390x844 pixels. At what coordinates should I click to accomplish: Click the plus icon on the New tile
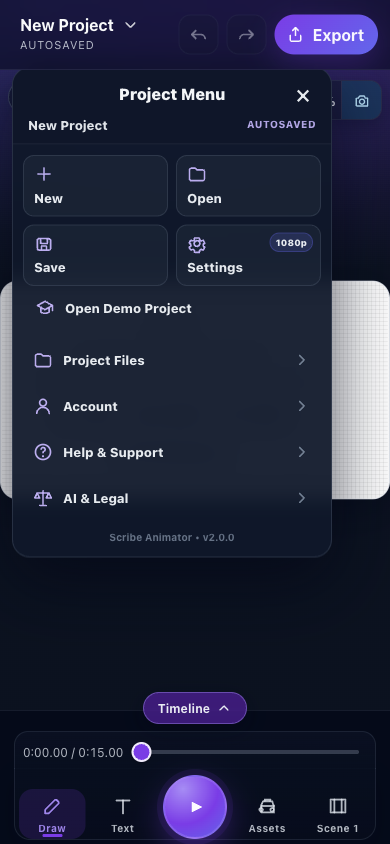[43, 174]
